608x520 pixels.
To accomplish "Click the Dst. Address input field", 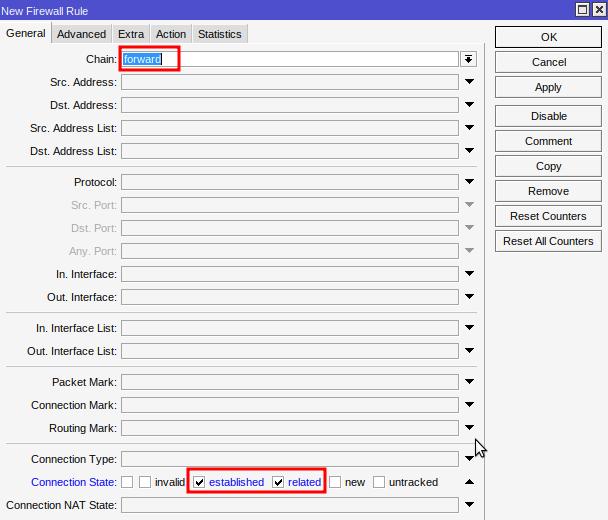I will (x=290, y=105).
